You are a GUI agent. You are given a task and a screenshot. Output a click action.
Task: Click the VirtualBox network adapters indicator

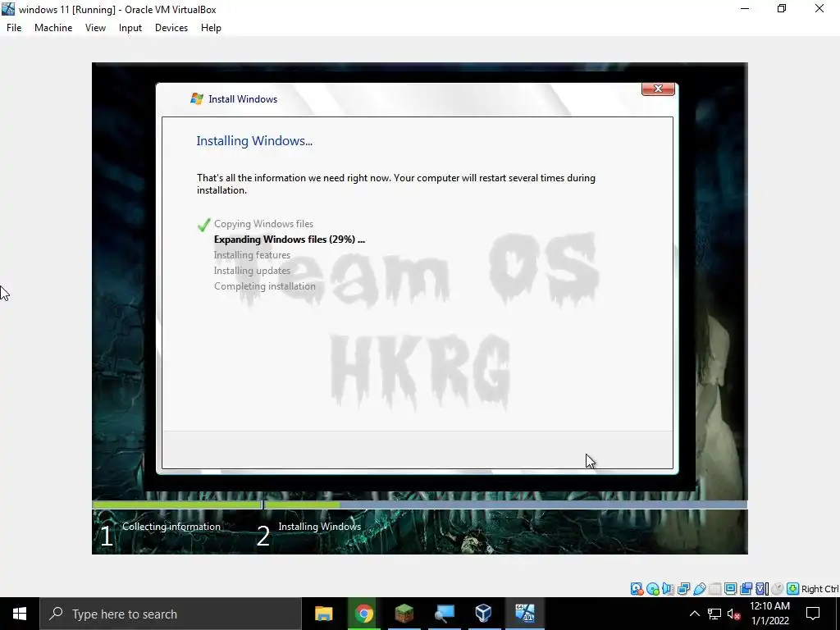click(683, 589)
